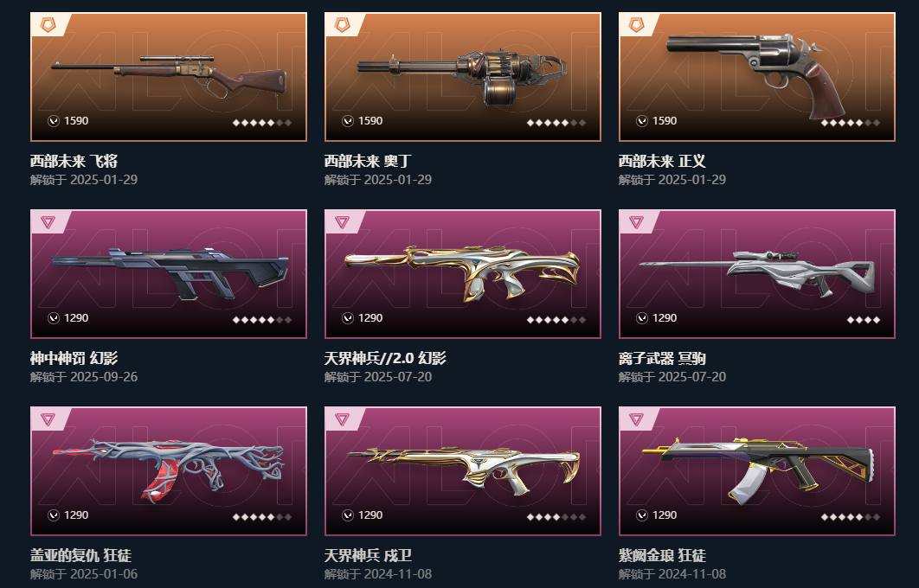The width and height of the screenshot is (919, 588).
Task: Click the four level diamonds on 离子武器 冥驹
Action: [864, 320]
